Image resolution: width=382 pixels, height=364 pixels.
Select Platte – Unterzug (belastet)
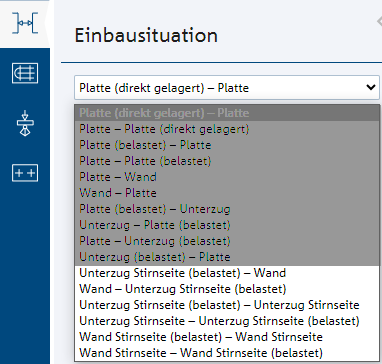[x=227, y=241]
